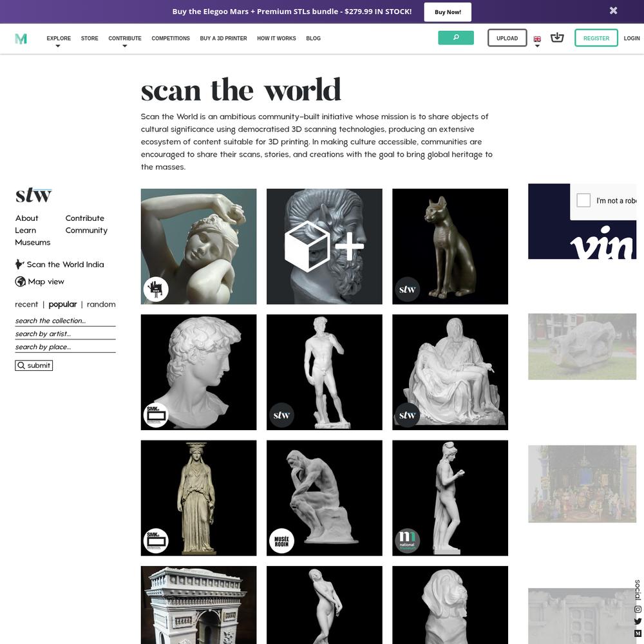Image resolution: width=644 pixels, height=644 pixels.
Task: Open the Museums sidebar link
Action: pos(33,242)
